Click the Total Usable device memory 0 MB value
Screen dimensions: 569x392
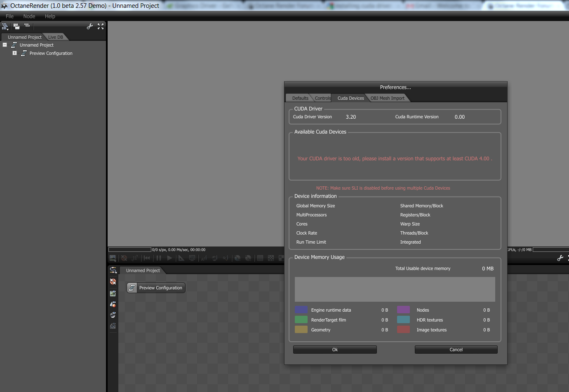point(488,269)
